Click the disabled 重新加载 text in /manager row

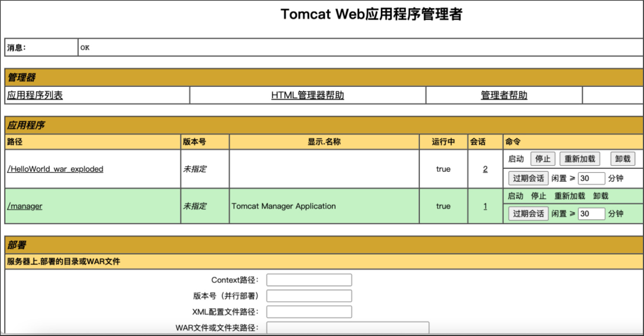coord(570,196)
